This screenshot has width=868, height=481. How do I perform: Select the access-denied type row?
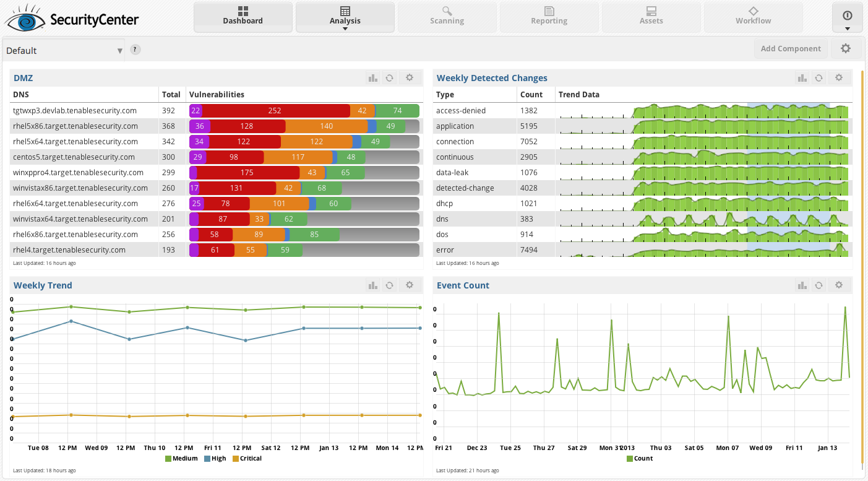tap(642, 111)
